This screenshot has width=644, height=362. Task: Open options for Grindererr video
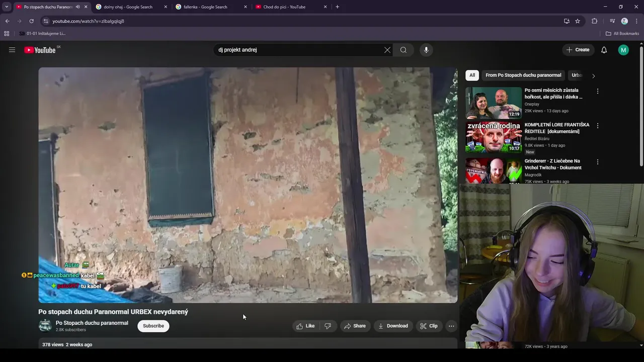(x=598, y=162)
